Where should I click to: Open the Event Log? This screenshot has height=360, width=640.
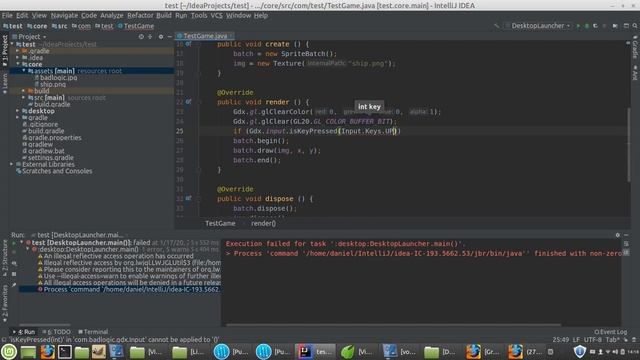(611, 332)
